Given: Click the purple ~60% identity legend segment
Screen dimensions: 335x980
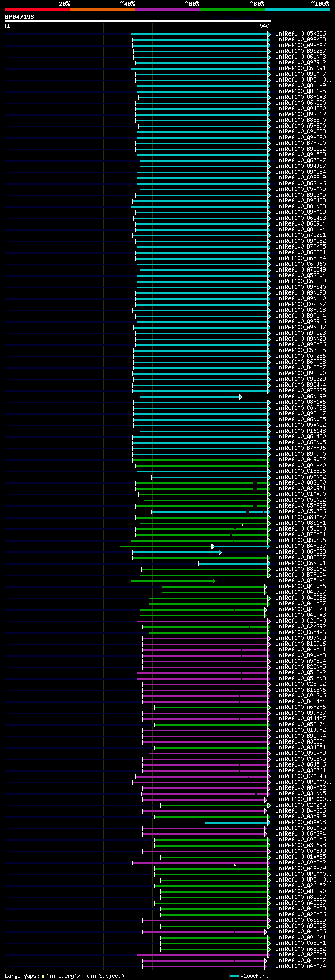Looking at the screenshot, I should pyautogui.click(x=167, y=9).
